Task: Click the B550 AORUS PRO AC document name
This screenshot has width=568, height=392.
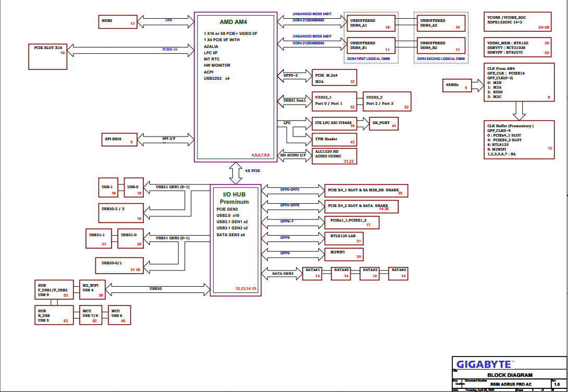Action: pyautogui.click(x=511, y=384)
